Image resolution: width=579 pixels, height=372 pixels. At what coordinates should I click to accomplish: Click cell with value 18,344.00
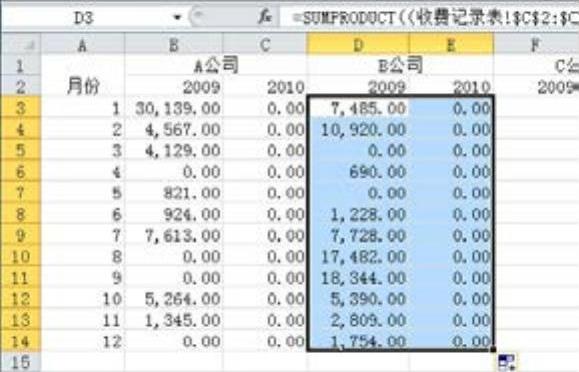click(x=358, y=278)
